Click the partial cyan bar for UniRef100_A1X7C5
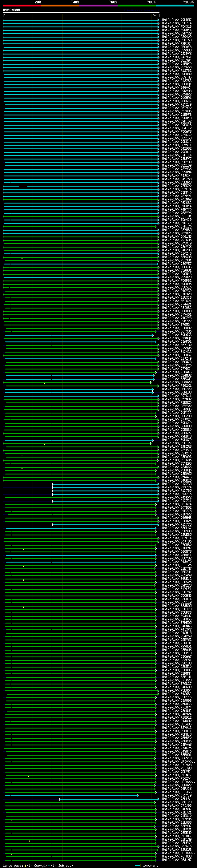This screenshot has width=197, height=868. (106, 484)
